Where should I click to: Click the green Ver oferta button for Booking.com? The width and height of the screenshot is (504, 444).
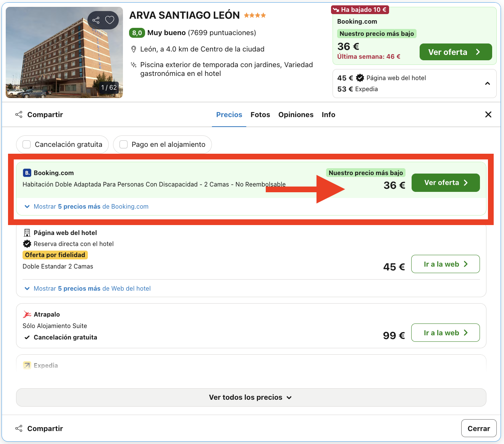click(445, 183)
